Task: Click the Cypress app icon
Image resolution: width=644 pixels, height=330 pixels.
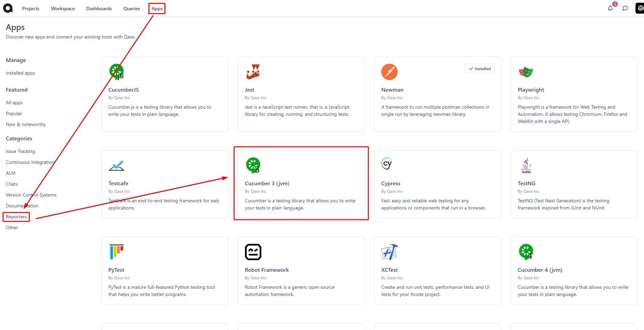Action: 387,164
